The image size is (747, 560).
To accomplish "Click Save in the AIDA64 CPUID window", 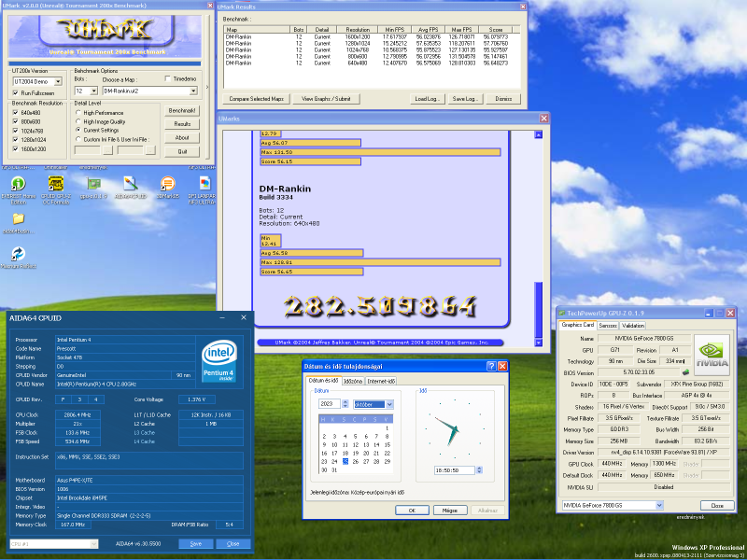I will click(196, 544).
